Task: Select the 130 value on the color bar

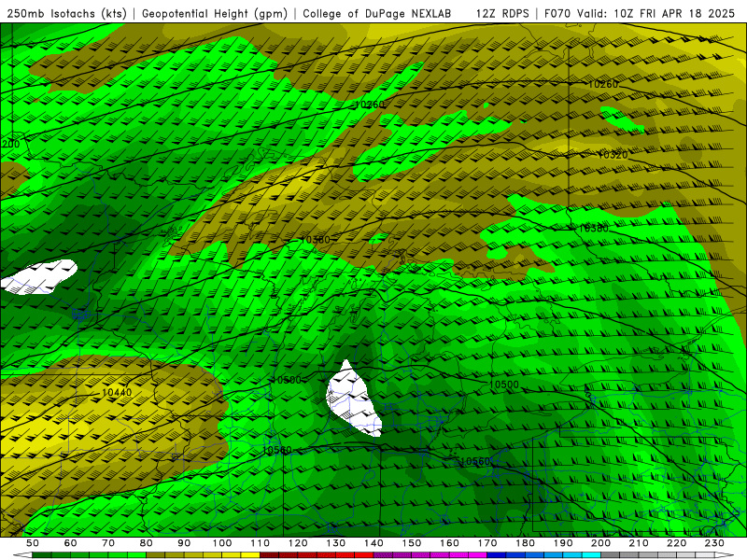Action: (x=336, y=543)
